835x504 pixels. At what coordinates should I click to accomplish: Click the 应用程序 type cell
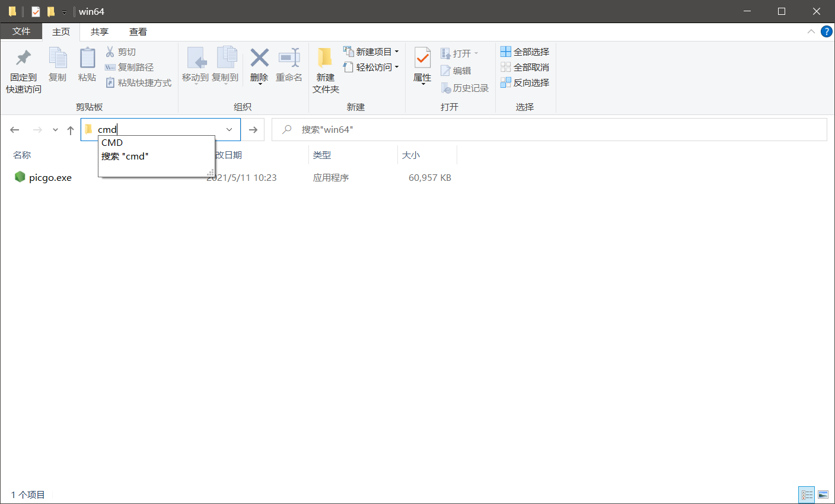(331, 178)
